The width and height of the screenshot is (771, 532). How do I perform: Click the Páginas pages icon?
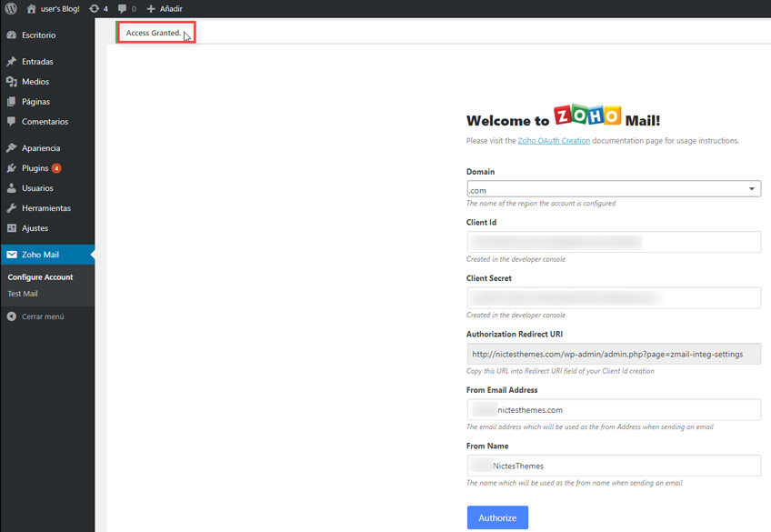(12, 102)
